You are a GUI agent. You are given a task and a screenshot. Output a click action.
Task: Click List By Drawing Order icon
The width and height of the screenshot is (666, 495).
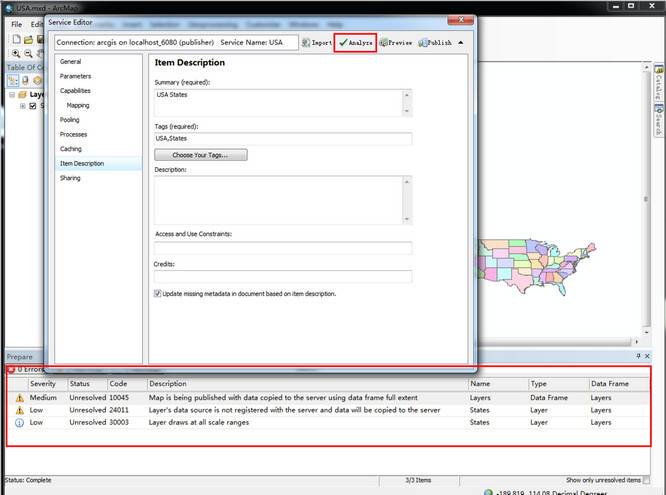[x=13, y=80]
